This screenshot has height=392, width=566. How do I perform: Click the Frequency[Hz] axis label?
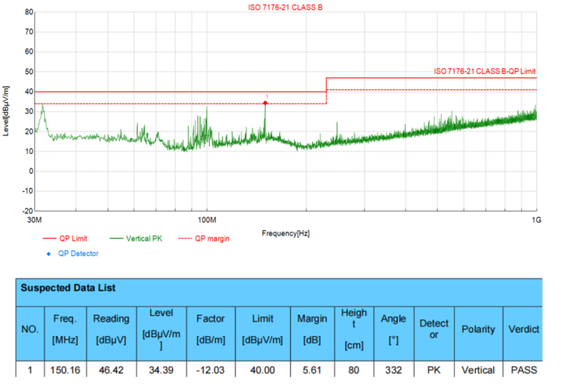click(285, 234)
